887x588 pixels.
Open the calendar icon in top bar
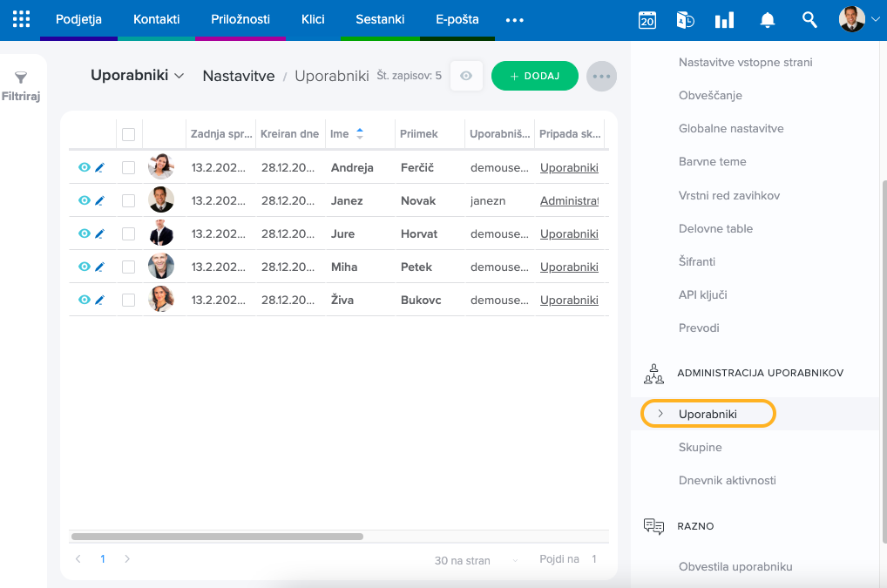[x=647, y=20]
